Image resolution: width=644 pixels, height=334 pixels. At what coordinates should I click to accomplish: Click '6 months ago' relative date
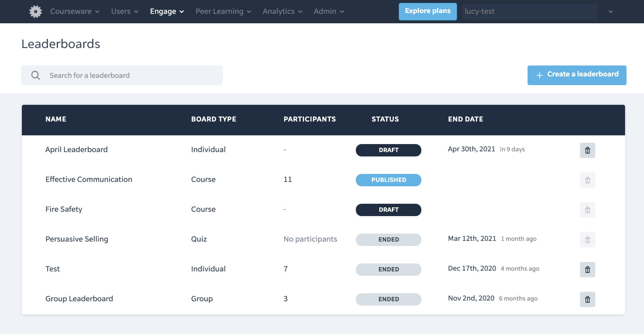tap(518, 298)
